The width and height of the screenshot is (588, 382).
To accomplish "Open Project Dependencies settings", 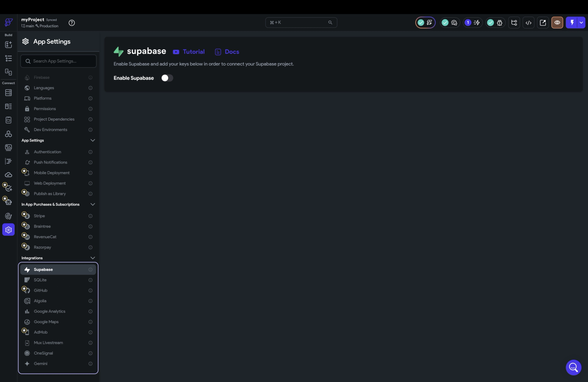I will point(58,119).
